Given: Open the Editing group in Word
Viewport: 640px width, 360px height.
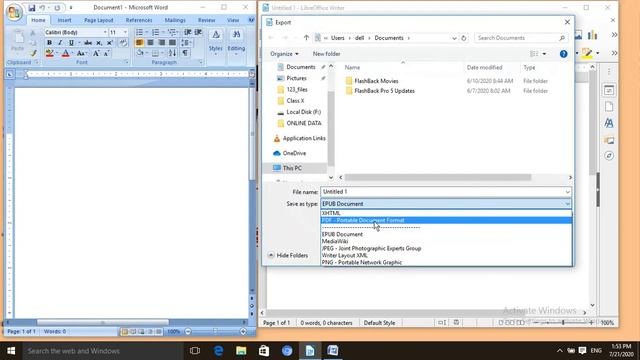Looking at the screenshot, I should point(236,42).
